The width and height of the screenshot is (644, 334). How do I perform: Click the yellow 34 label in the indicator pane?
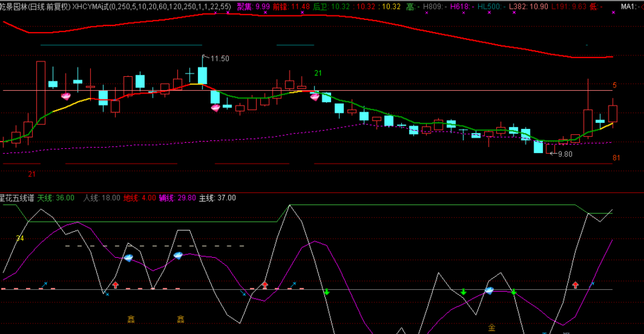[x=19, y=238]
